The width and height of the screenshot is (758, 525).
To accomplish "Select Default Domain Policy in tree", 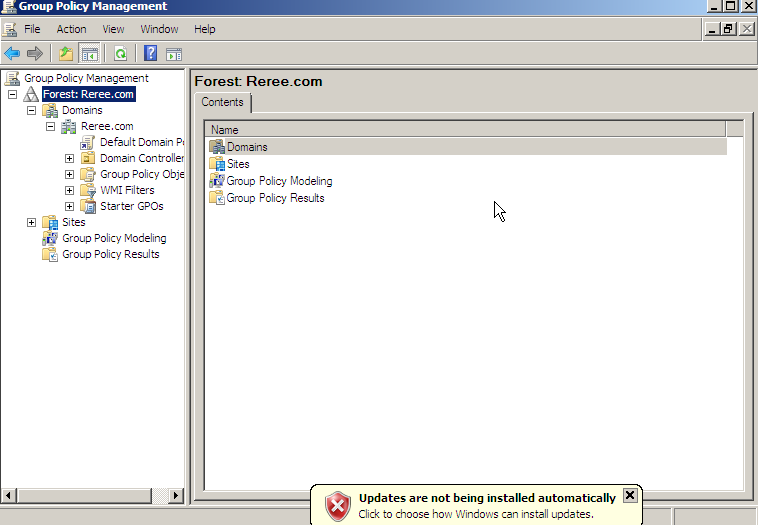I will [x=142, y=142].
